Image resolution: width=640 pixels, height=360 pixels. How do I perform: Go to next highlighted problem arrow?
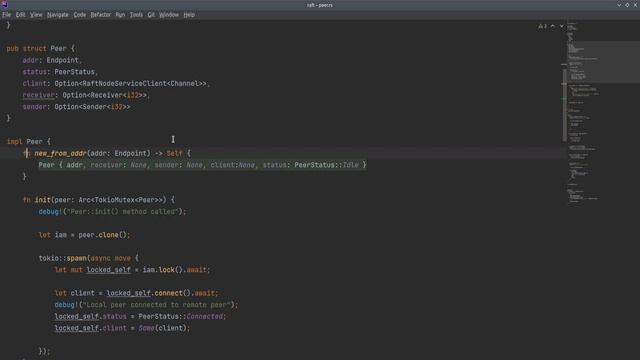tap(562, 26)
